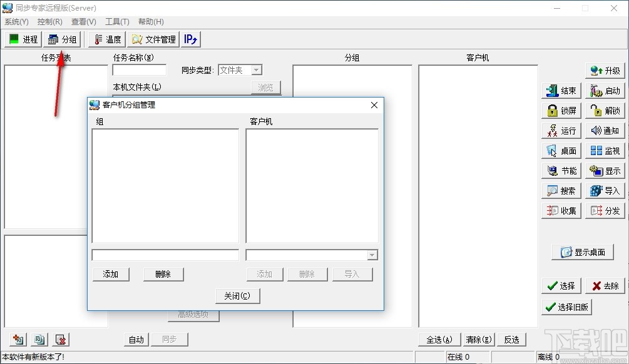Close the group management dialog via 关闭(C)

tap(237, 295)
